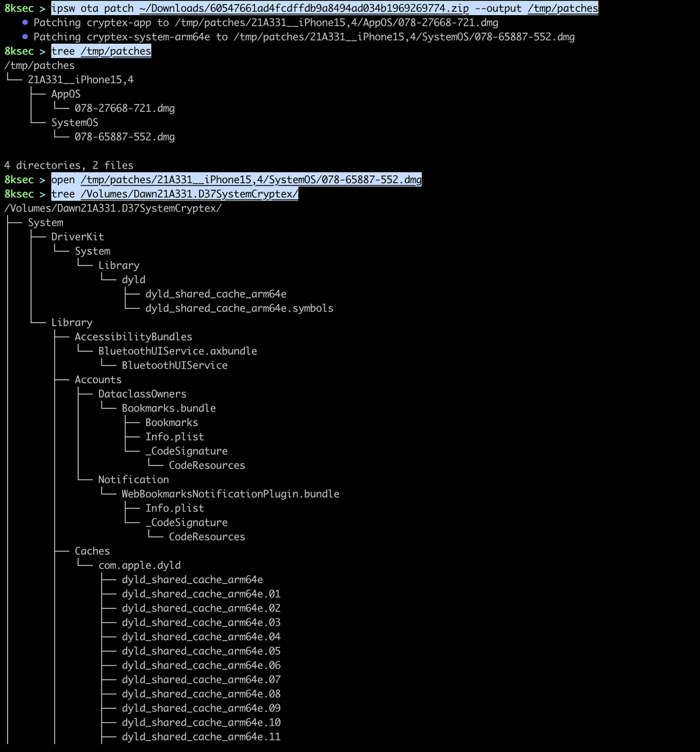Click the blue bullet beside Patching cryptex-app
The image size is (700, 752).
[24, 22]
